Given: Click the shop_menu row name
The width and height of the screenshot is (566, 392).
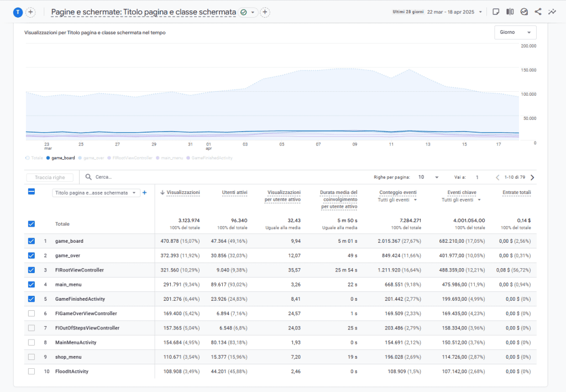Looking at the screenshot, I should tap(68, 357).
